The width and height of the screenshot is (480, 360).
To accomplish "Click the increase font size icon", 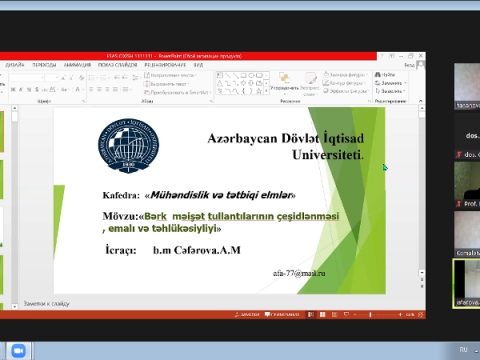I will pos(63,78).
